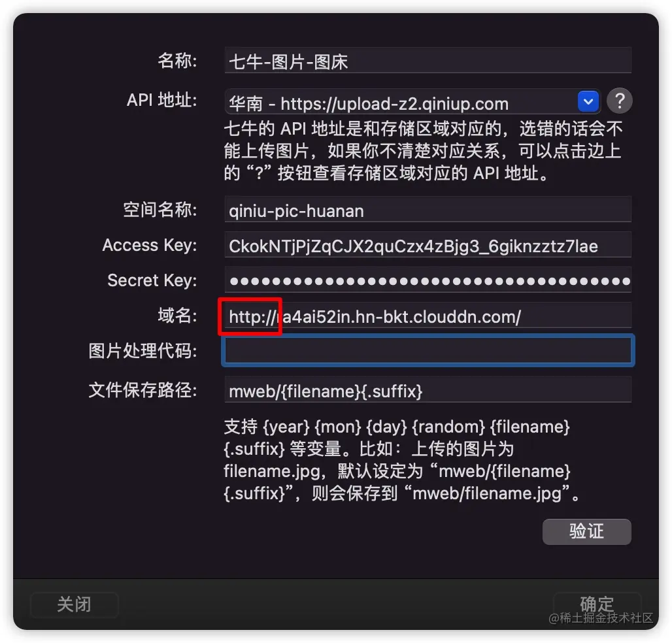Click the 验证 verify button
Screen dimensions: 672x643
(x=586, y=532)
